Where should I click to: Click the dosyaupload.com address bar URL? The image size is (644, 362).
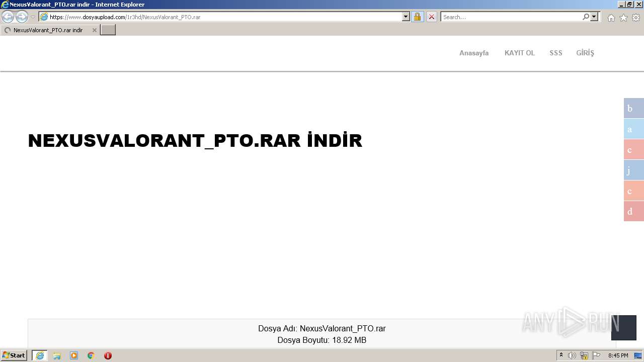[x=125, y=17]
